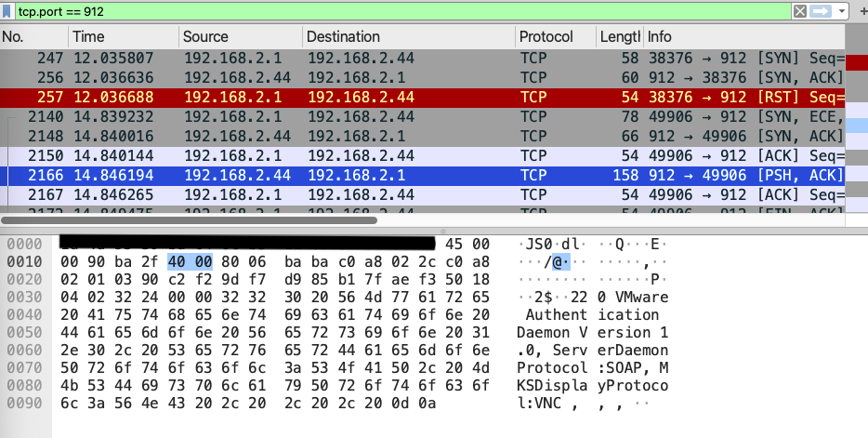Sort by the Length column header

tap(620, 36)
